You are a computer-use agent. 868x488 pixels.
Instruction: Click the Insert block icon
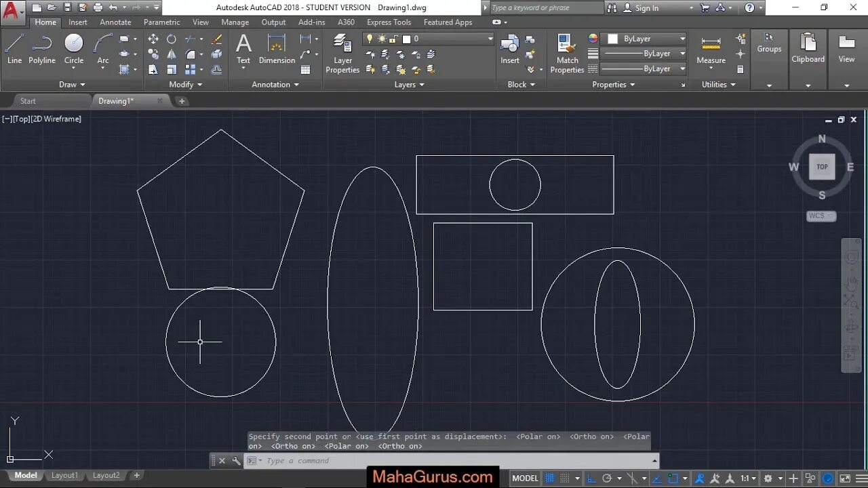(x=510, y=49)
